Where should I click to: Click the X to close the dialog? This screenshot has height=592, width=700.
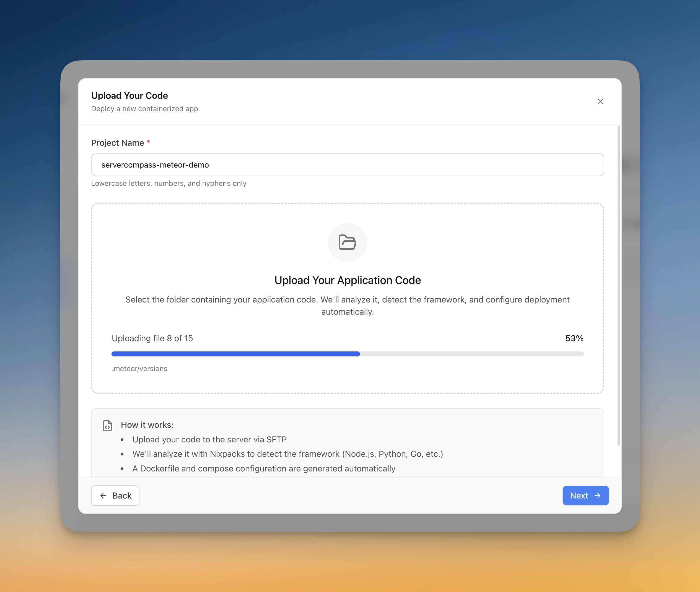tap(600, 101)
